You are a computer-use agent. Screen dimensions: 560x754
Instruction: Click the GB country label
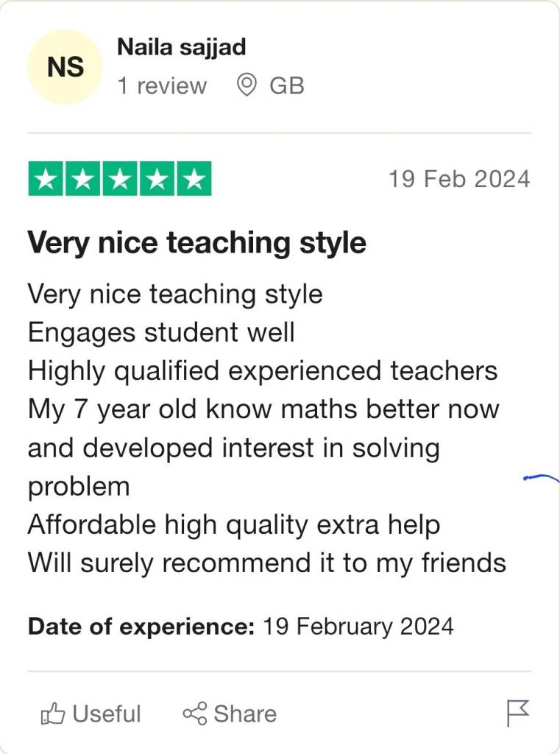pos(286,85)
